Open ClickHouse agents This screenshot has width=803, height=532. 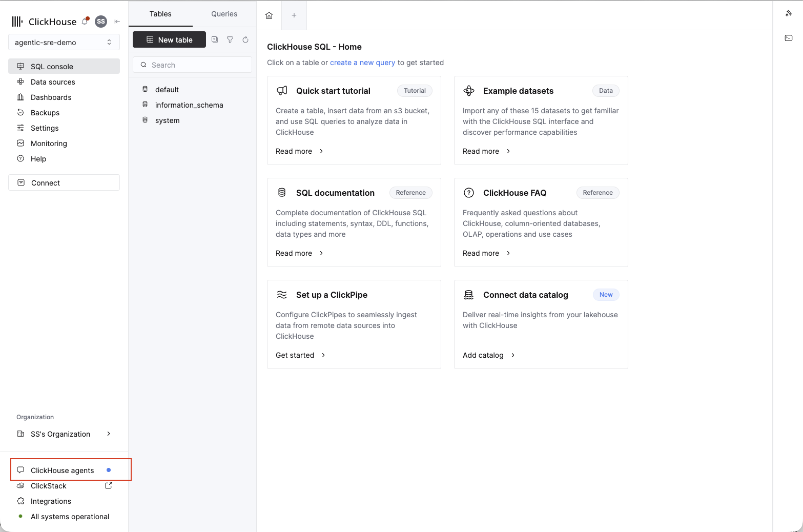(64, 470)
